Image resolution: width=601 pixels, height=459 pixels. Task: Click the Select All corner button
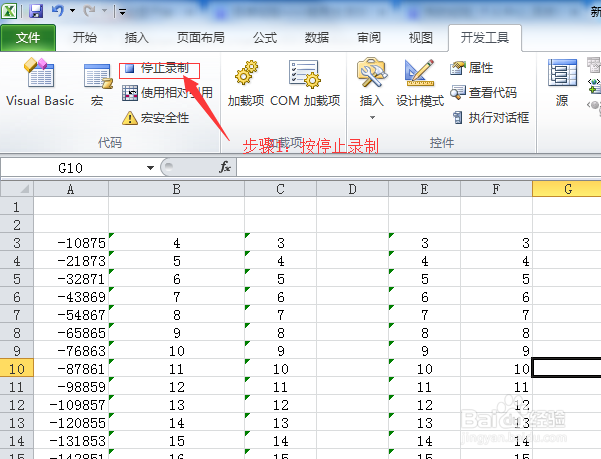17,189
